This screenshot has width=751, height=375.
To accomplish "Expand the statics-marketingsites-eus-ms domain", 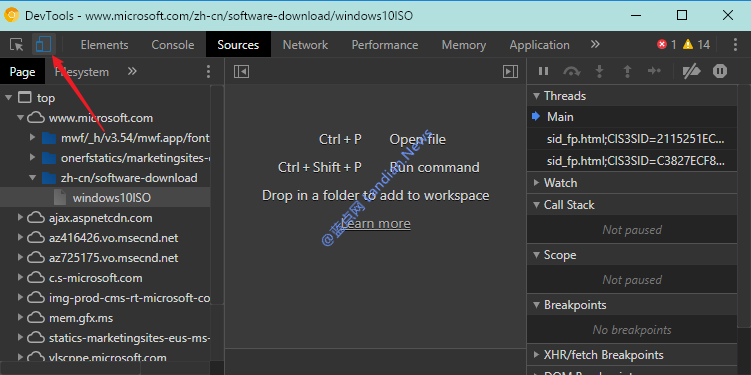I will click(x=20, y=338).
